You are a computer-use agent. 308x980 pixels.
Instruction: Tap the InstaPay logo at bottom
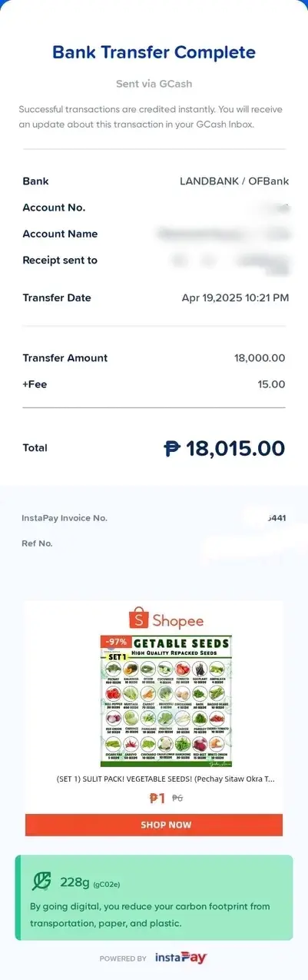[x=180, y=958]
